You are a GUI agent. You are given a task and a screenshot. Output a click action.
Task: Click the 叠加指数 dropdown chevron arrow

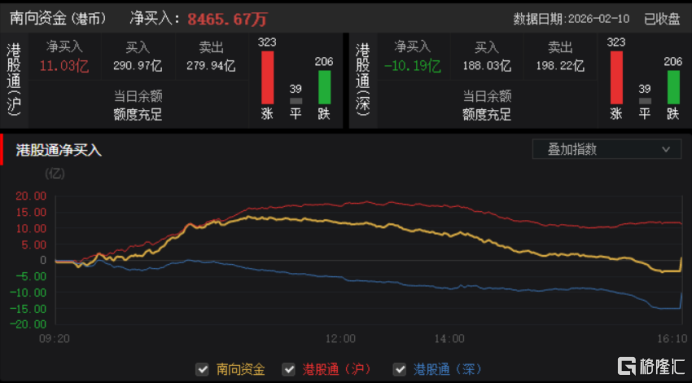tap(666, 150)
